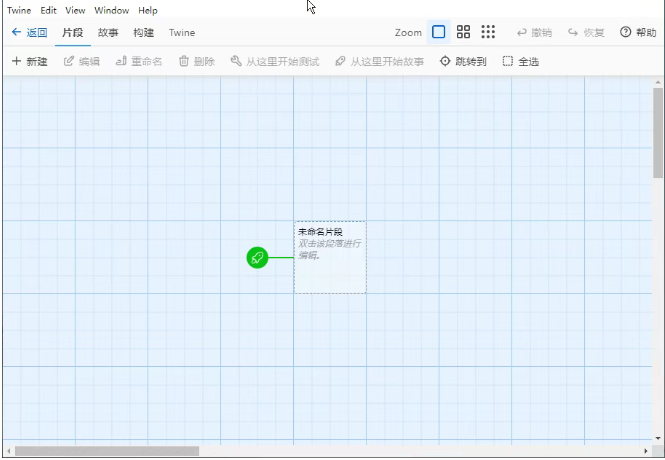665x460 pixels.
Task: Click the 撤销 undo button
Action: tap(534, 32)
